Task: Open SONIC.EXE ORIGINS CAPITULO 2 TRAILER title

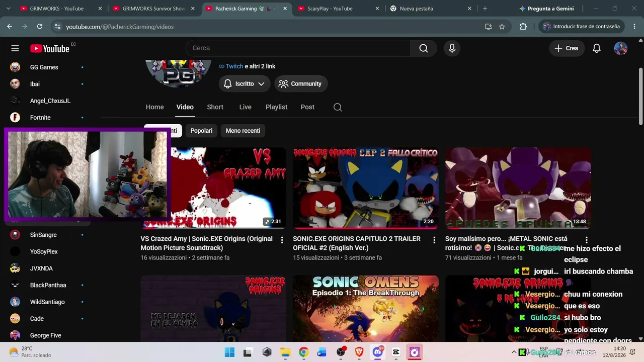Action: [x=357, y=243]
